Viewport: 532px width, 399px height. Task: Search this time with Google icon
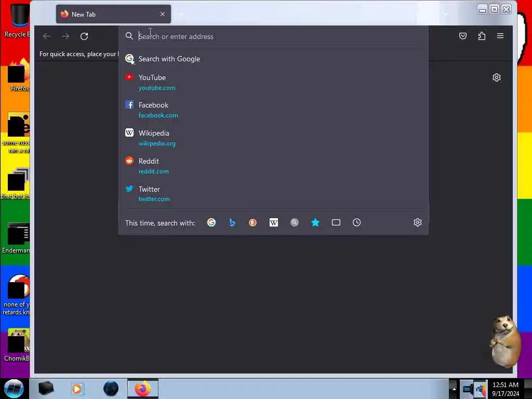211,222
